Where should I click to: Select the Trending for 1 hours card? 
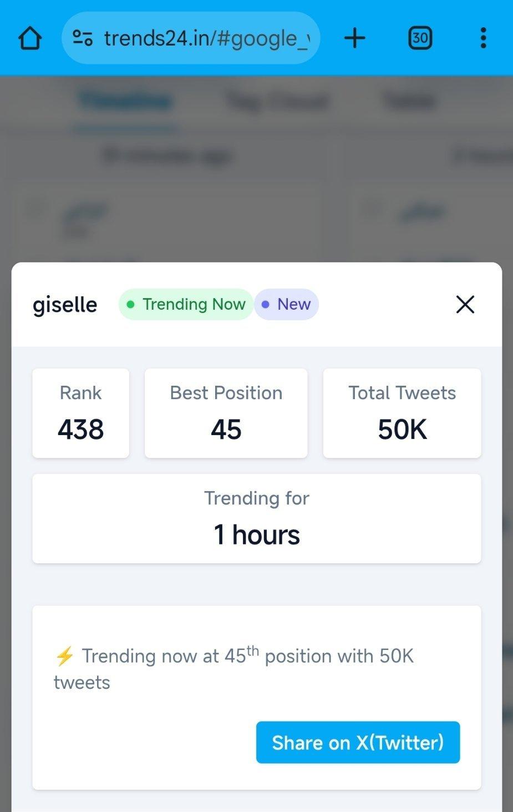tap(257, 518)
